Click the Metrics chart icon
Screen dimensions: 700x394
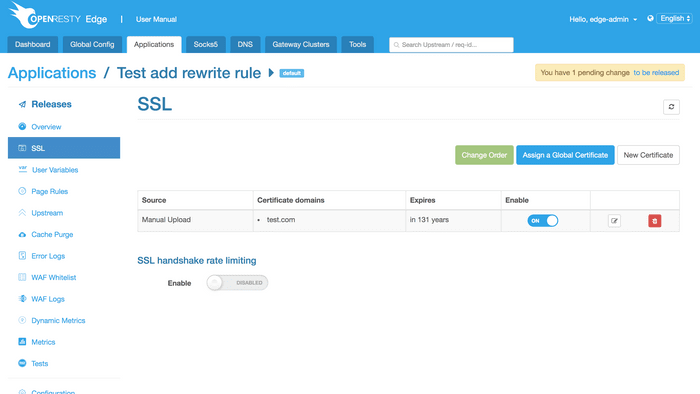(x=22, y=341)
